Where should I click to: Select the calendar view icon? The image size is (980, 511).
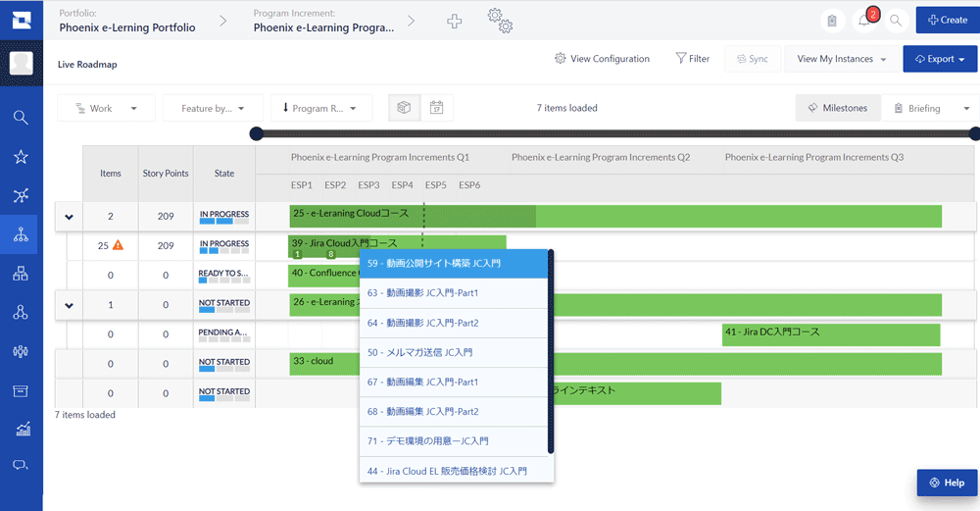coord(436,108)
